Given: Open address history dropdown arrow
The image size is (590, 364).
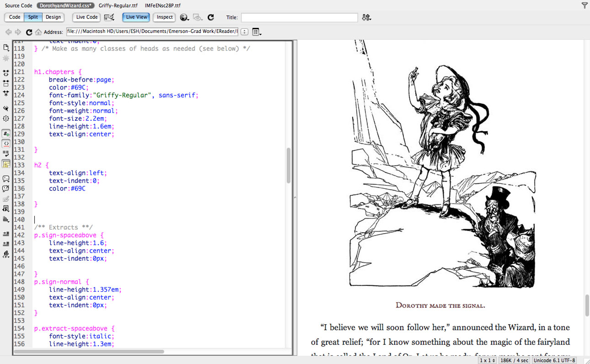Looking at the screenshot, I should 244,32.
